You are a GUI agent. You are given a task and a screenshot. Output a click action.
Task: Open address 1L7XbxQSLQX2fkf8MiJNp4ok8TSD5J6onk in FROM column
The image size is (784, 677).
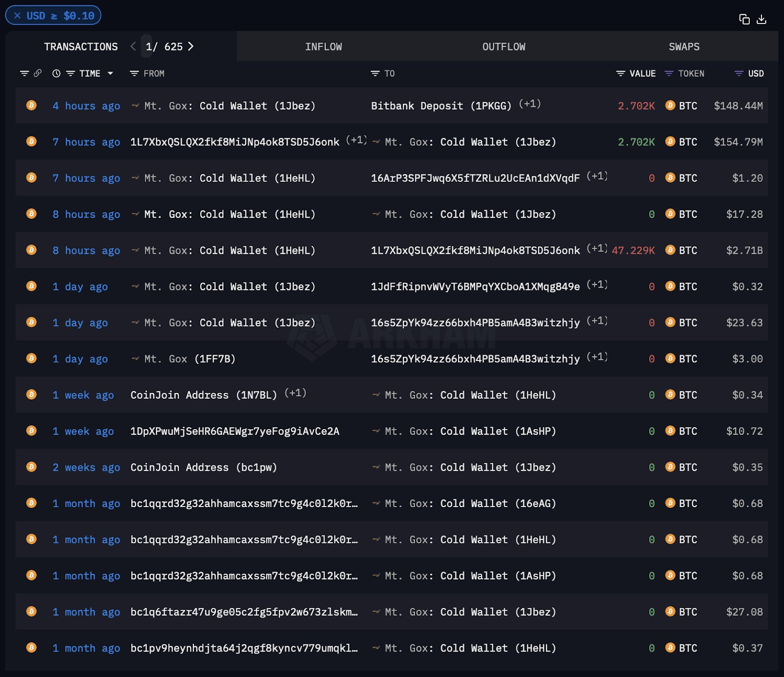click(x=235, y=142)
